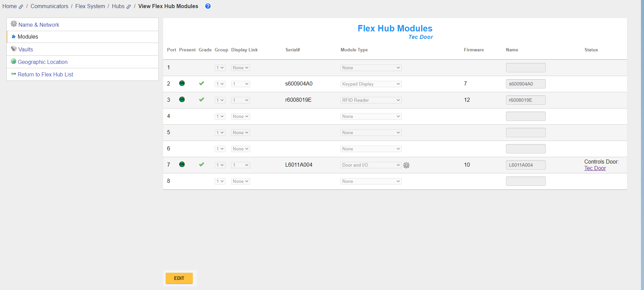644x290 pixels.
Task: Expand the RFID Reader module type dropdown
Action: click(x=371, y=100)
